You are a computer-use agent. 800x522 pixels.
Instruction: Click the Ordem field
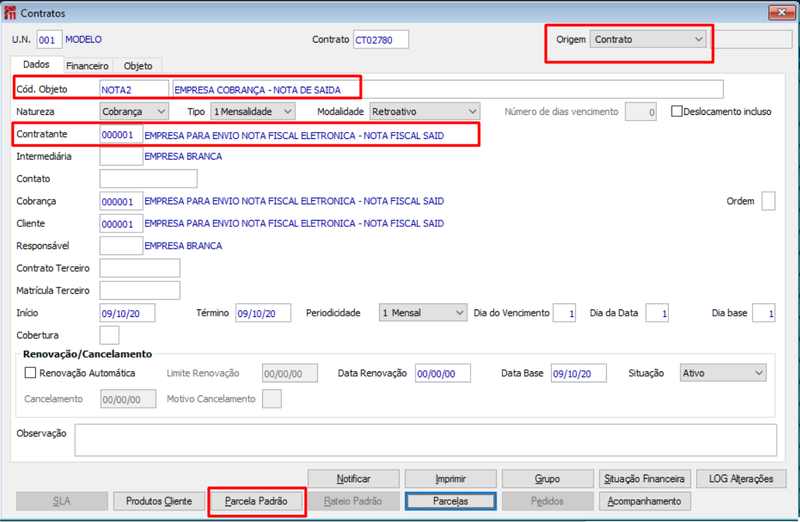(x=768, y=201)
